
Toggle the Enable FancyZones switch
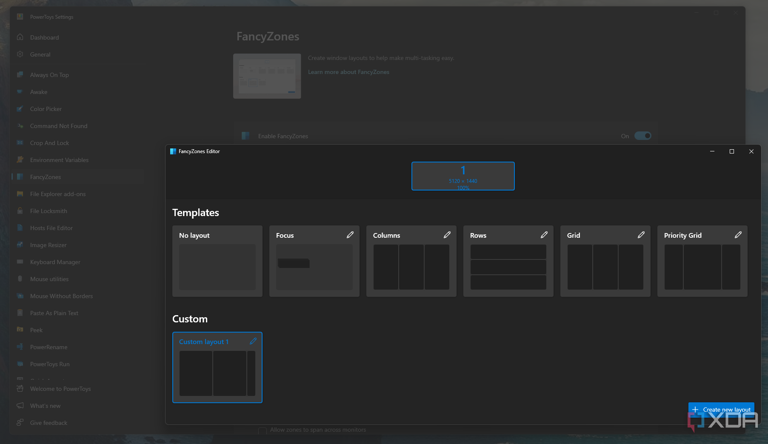(x=642, y=136)
